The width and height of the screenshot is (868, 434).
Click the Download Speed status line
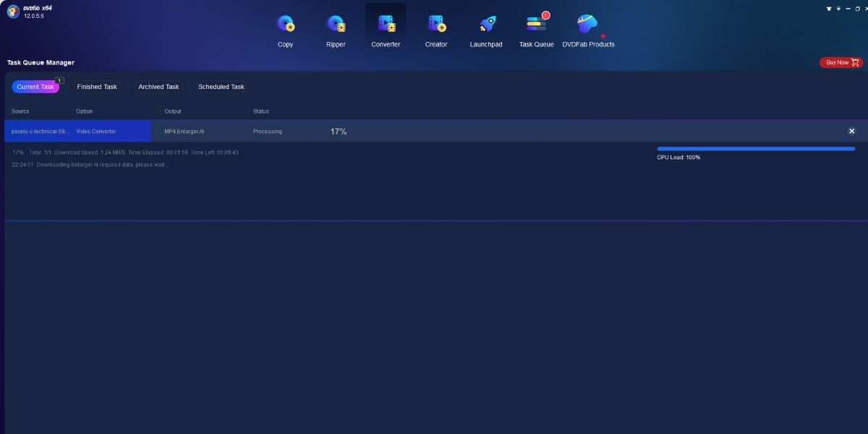pyautogui.click(x=125, y=153)
